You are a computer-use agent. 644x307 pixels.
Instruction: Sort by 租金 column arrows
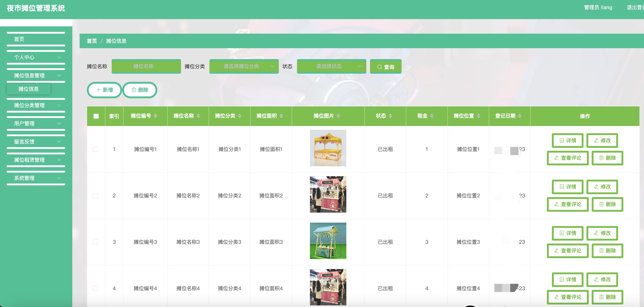(x=432, y=116)
